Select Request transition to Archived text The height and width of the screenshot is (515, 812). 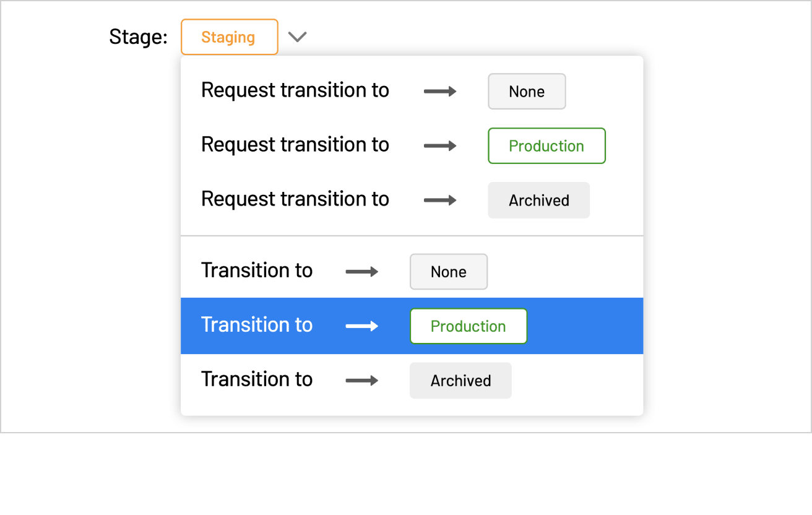295,199
